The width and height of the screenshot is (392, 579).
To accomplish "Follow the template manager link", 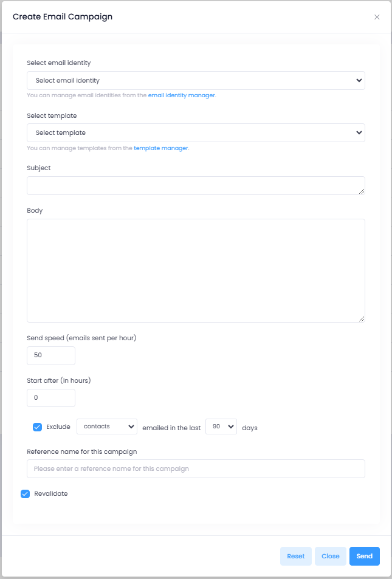I will [x=160, y=148].
